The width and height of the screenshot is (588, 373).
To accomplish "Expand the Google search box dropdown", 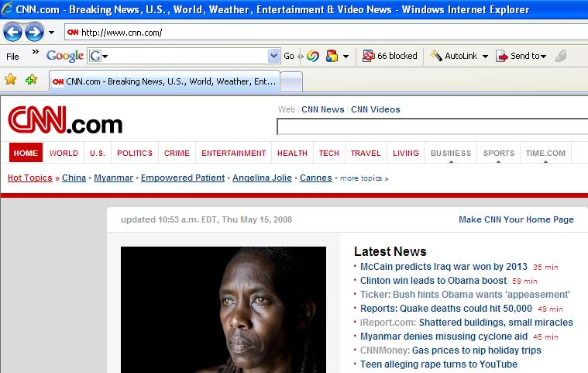I will click(x=273, y=56).
